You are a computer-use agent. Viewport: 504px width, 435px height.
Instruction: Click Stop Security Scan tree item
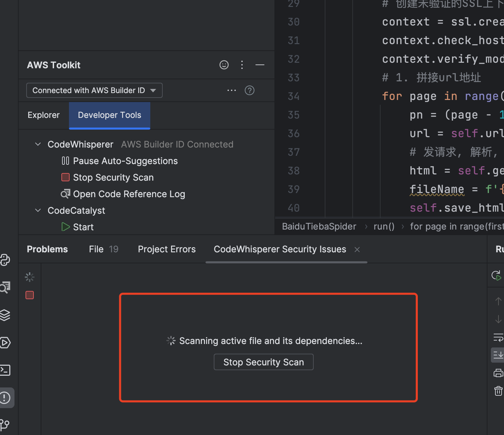[113, 178]
